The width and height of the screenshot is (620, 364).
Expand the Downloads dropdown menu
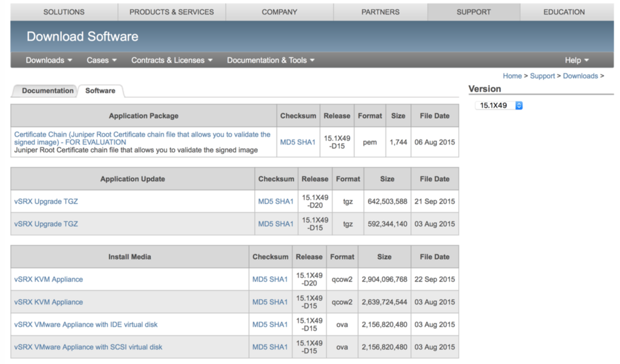point(49,60)
